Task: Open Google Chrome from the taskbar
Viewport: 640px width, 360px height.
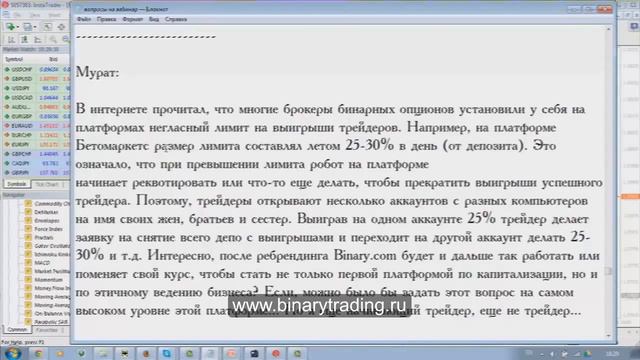Action: (38, 353)
